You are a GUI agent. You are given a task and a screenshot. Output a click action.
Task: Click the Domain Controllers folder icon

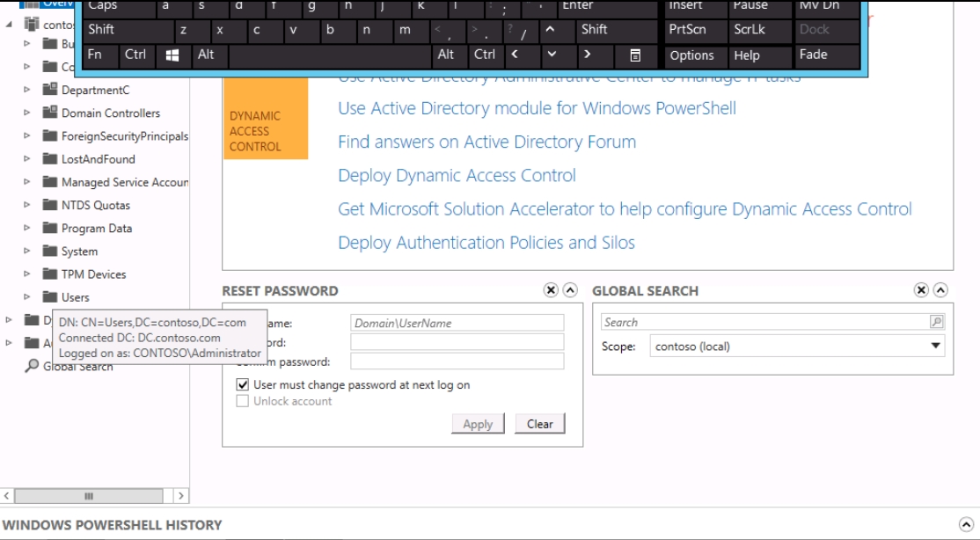(50, 113)
